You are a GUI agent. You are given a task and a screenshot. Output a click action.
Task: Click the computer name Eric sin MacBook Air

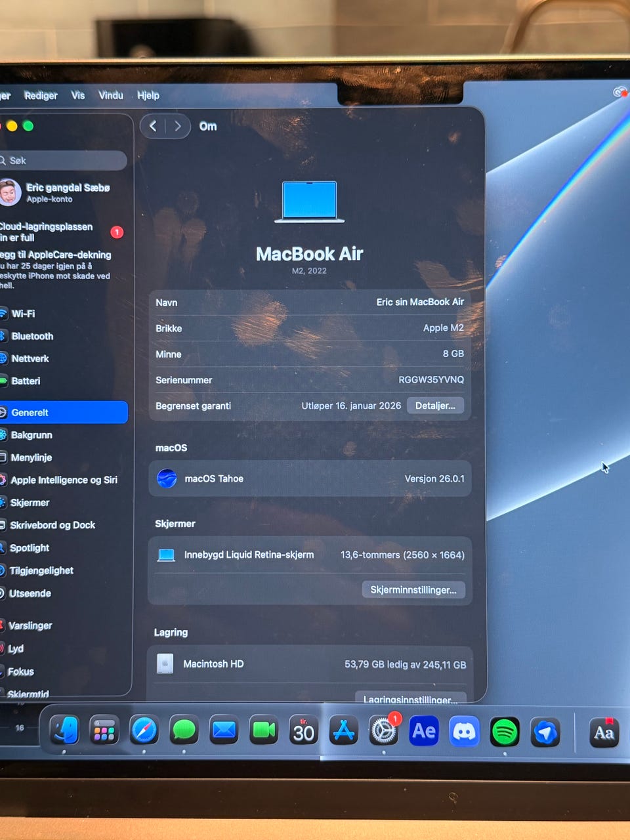pos(420,302)
